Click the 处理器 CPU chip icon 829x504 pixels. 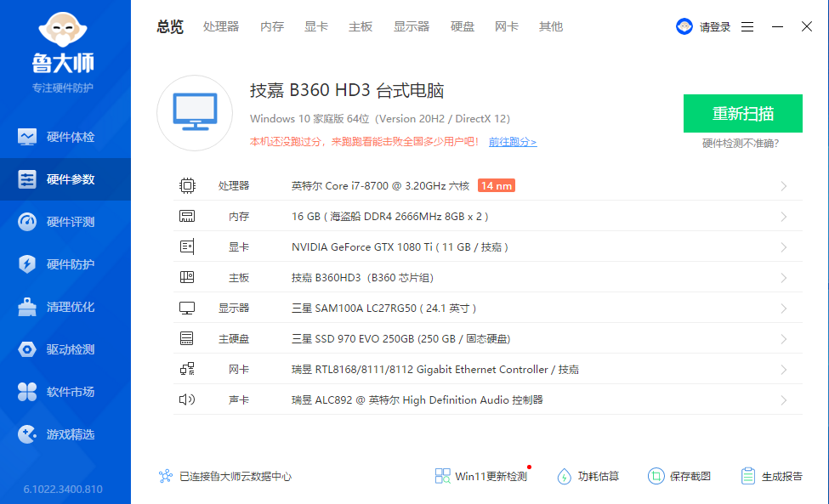[187, 185]
